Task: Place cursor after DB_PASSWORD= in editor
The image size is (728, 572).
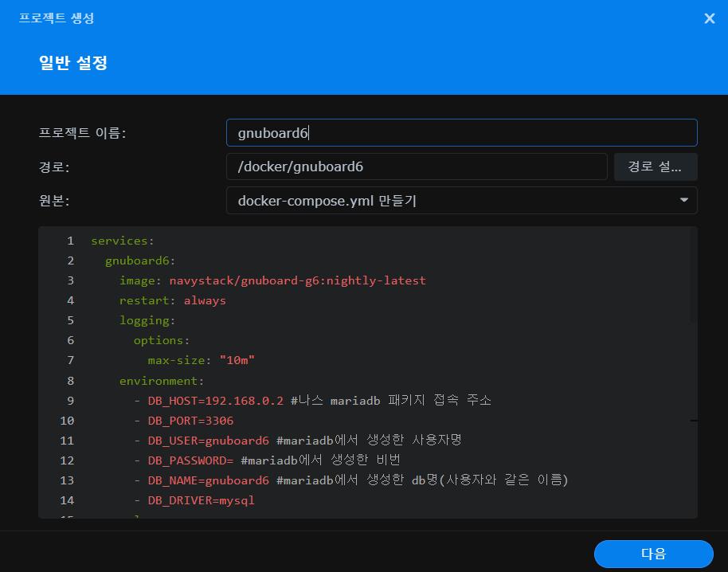Action: coord(235,460)
